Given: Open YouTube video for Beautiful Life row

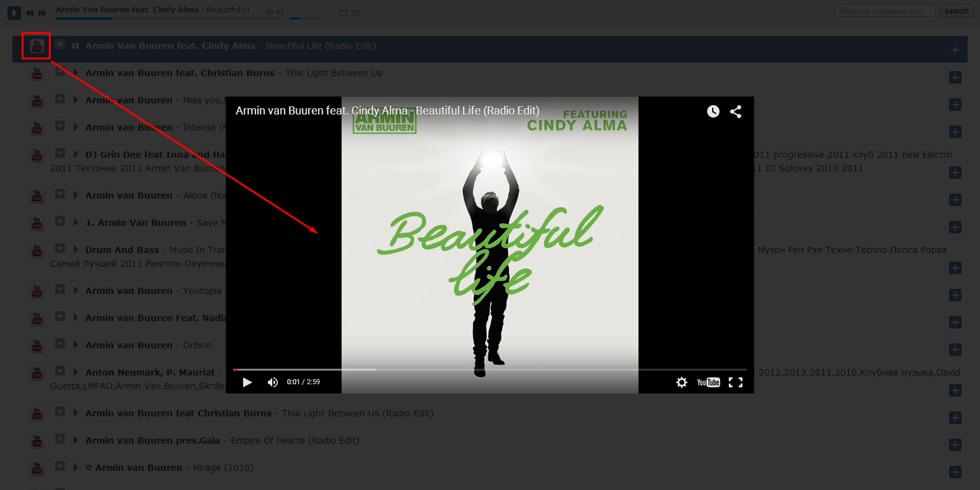Looking at the screenshot, I should [x=37, y=46].
